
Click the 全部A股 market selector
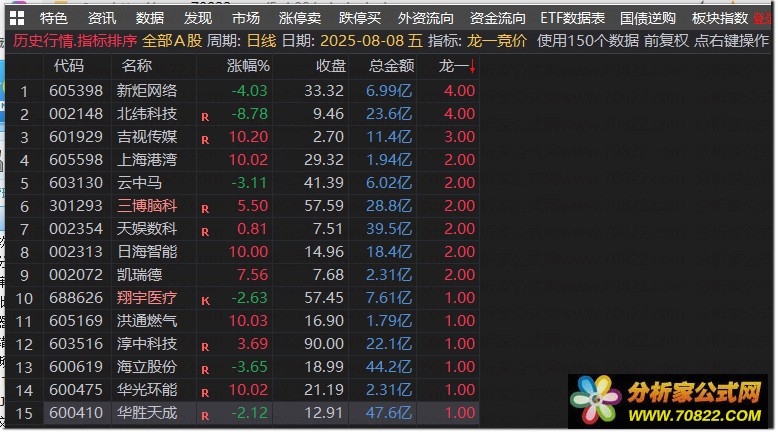(172, 41)
